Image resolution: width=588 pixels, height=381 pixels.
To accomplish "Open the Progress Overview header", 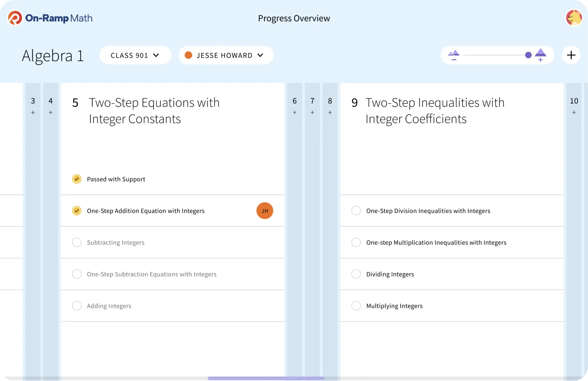I will click(294, 18).
